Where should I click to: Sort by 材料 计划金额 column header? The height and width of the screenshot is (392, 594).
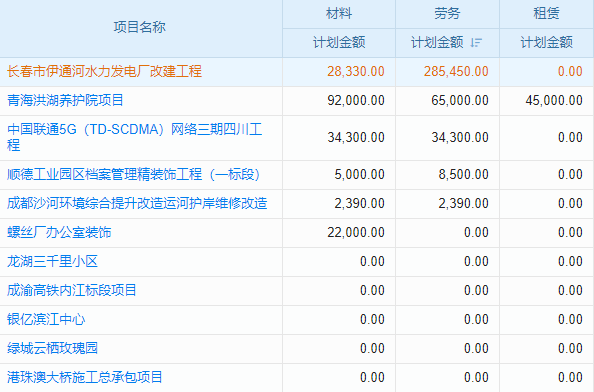click(x=339, y=42)
